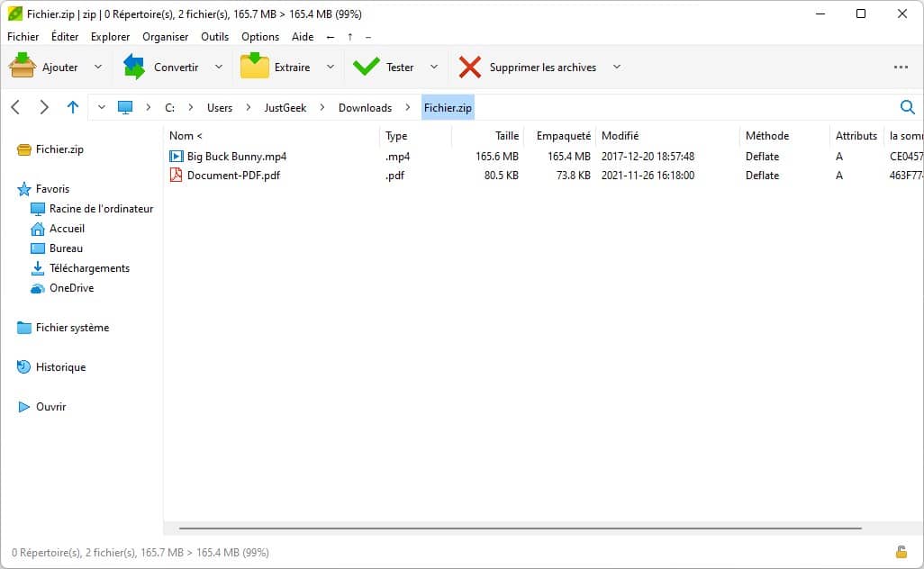Viewport: 924px width, 569px height.
Task: Click the Convertir blue-green arrows icon
Action: pos(134,67)
